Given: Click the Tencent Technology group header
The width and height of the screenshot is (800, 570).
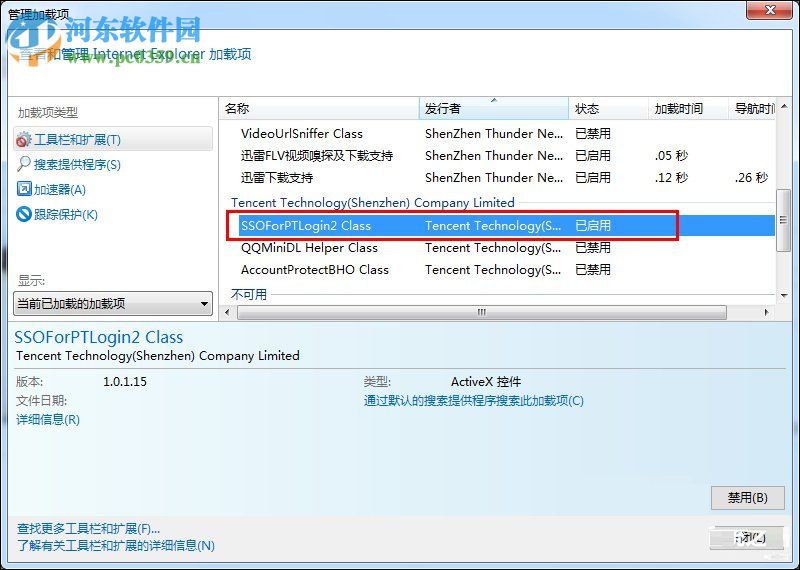Looking at the screenshot, I should point(372,203).
